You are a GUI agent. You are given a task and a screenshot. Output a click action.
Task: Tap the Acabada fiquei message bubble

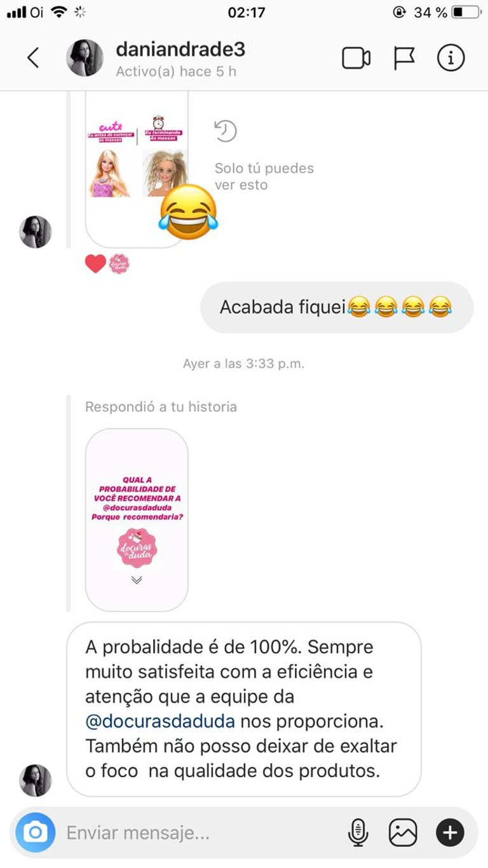[x=337, y=307]
